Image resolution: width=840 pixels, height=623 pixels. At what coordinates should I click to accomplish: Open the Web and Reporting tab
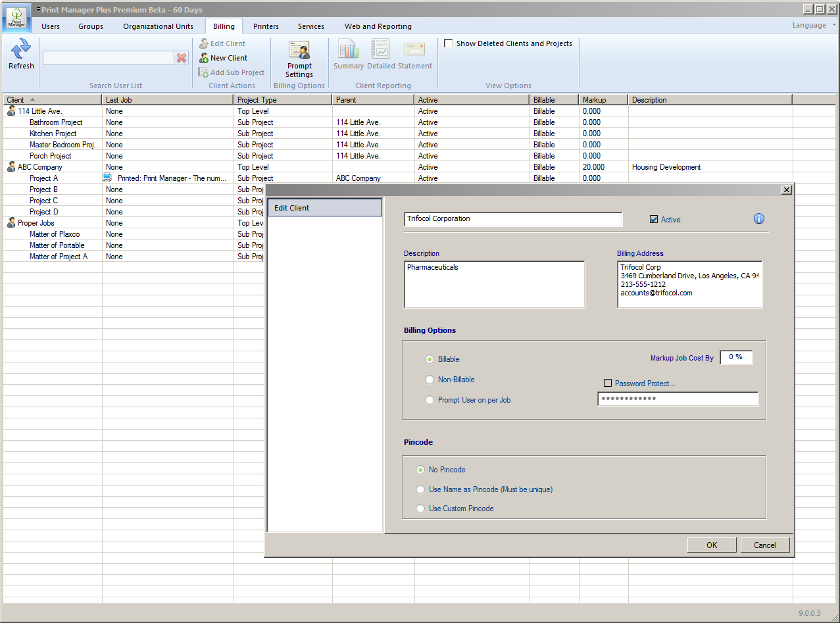coord(378,26)
